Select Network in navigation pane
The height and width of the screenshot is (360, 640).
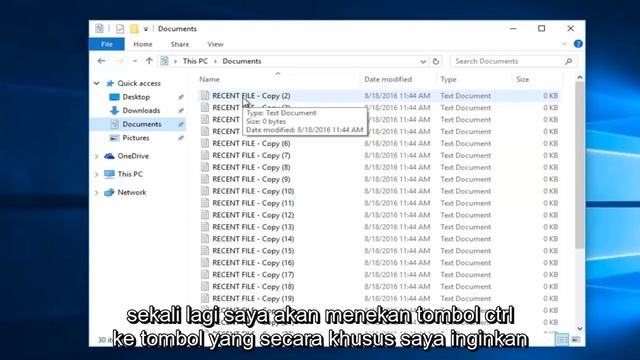tap(131, 192)
